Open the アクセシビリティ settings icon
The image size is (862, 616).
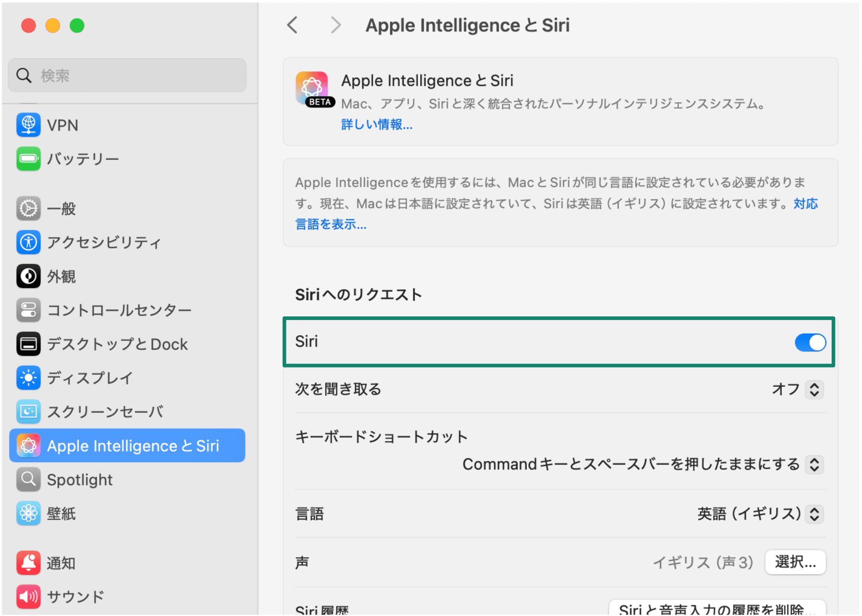click(x=28, y=242)
